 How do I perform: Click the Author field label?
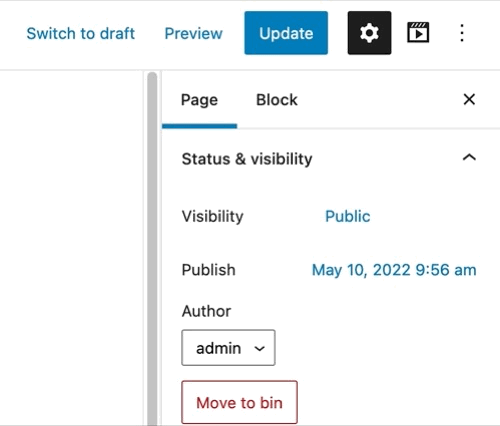(x=206, y=311)
